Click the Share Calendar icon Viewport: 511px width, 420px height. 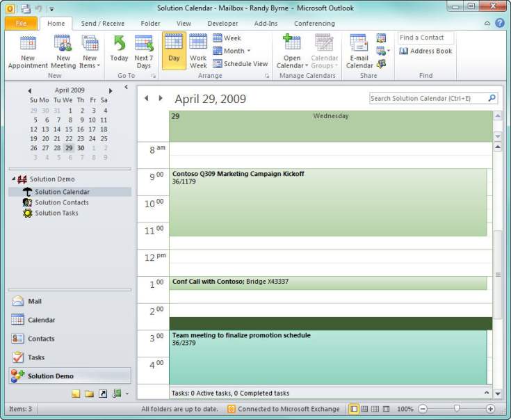click(381, 38)
